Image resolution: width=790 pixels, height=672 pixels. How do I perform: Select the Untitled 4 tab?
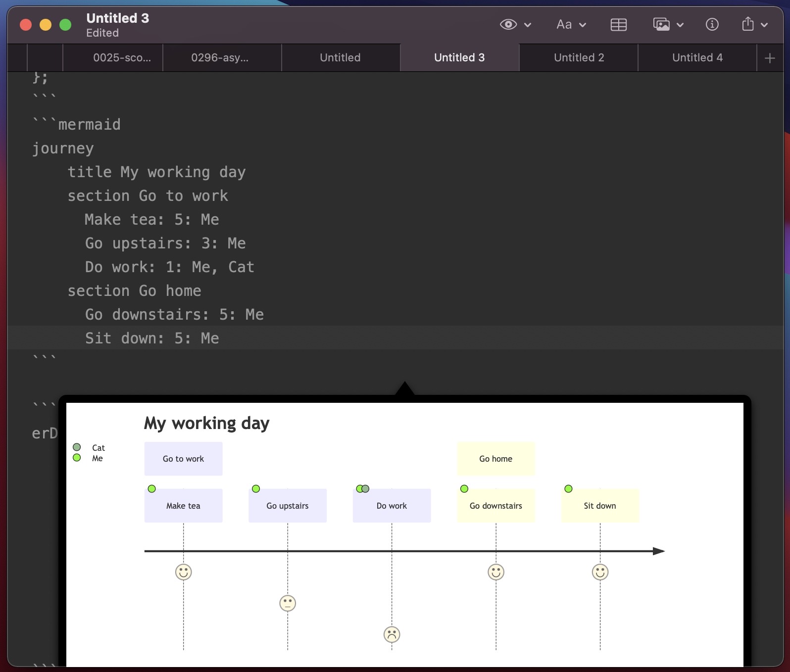coord(697,58)
